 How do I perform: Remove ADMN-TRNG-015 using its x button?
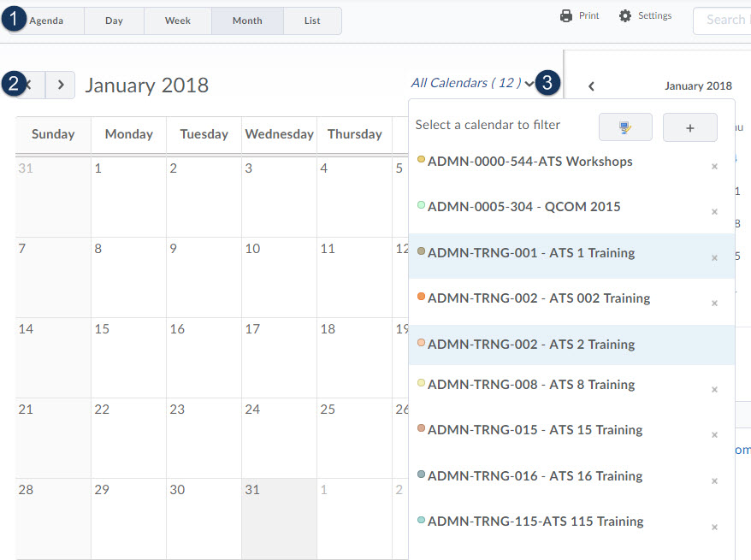pyautogui.click(x=714, y=434)
